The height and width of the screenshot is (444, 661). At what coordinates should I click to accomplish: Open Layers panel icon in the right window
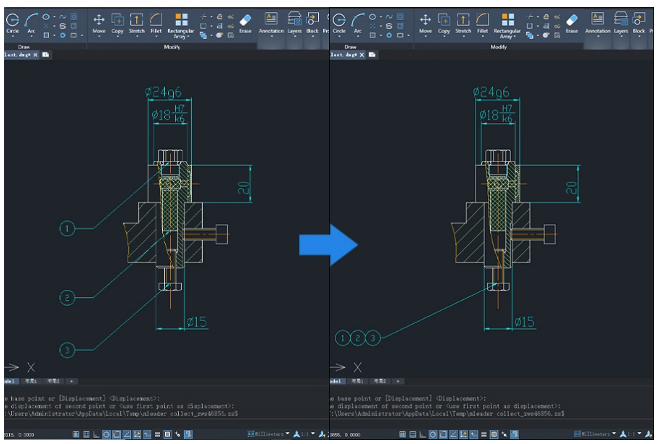(x=621, y=19)
